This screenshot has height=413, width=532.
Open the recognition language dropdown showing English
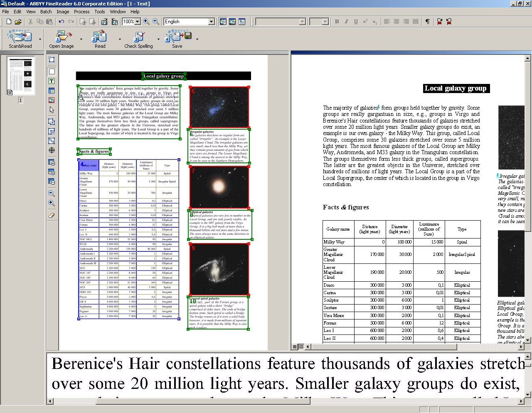[211, 22]
